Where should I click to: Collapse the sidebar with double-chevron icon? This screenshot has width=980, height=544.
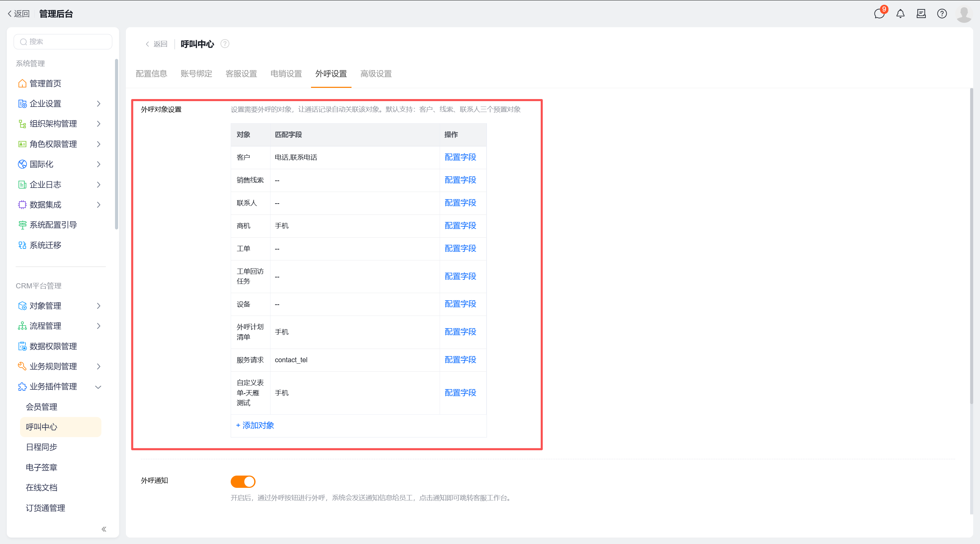tap(104, 529)
